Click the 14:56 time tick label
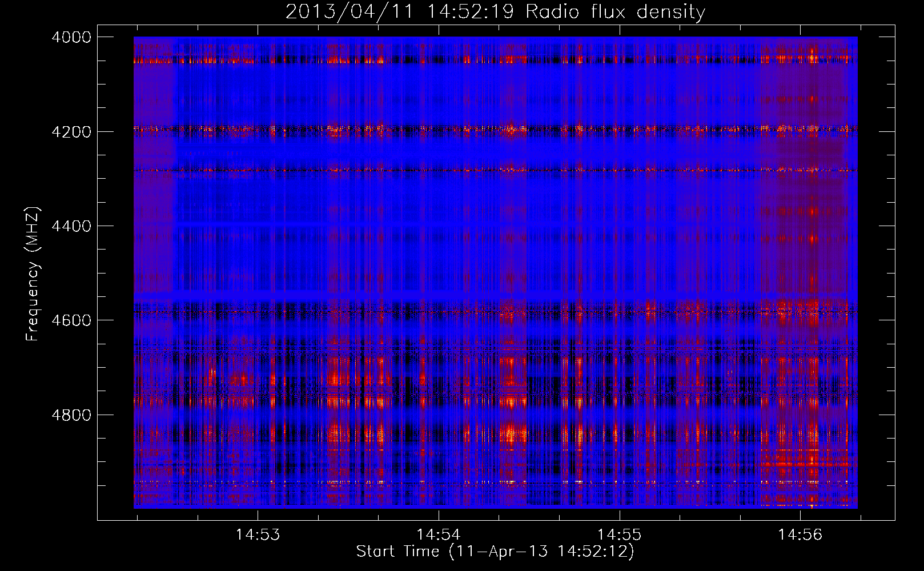The height and width of the screenshot is (571, 924). [x=800, y=534]
